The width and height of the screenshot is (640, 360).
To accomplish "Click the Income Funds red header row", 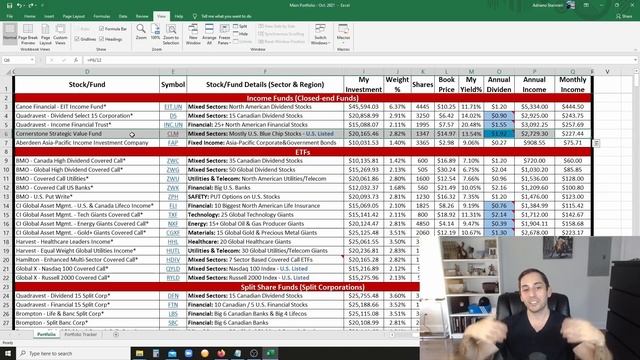I will tap(302, 98).
